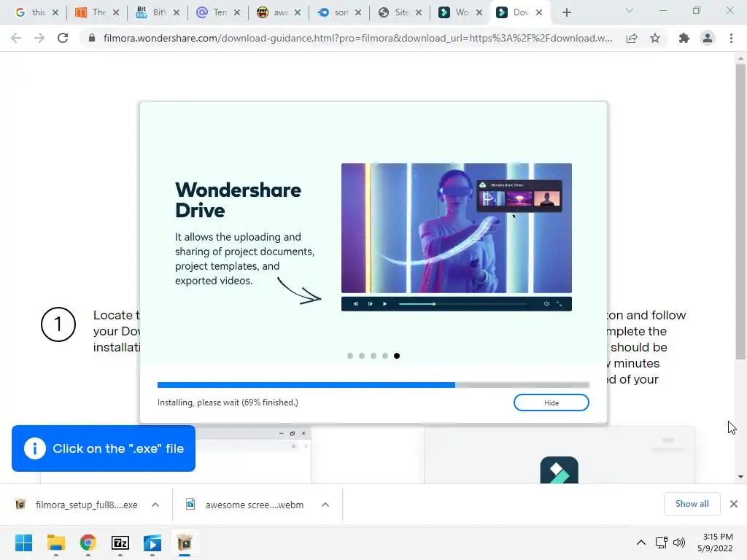
Task: Open Windows Start menu
Action: pyautogui.click(x=23, y=542)
